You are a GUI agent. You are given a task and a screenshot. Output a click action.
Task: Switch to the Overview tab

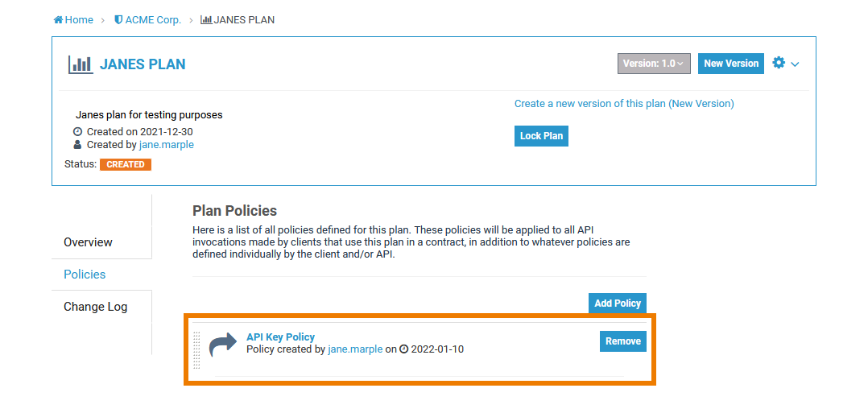pyautogui.click(x=89, y=242)
